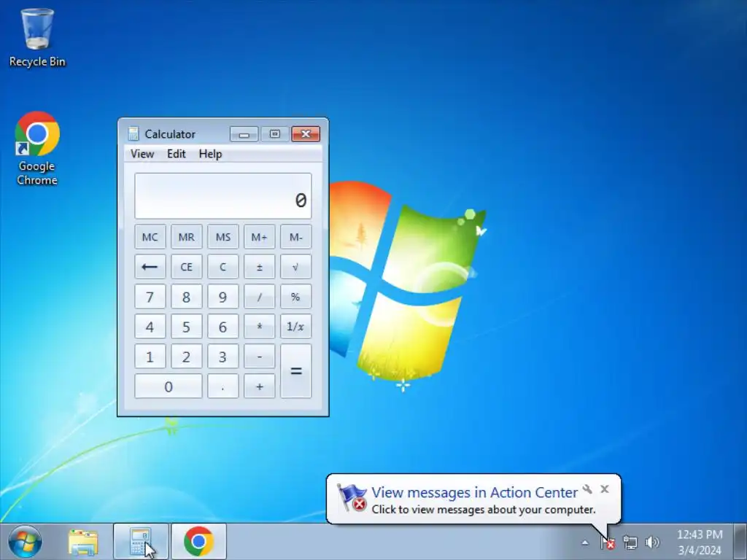
Task: Open Windows Explorer from the taskbar
Action: click(83, 542)
